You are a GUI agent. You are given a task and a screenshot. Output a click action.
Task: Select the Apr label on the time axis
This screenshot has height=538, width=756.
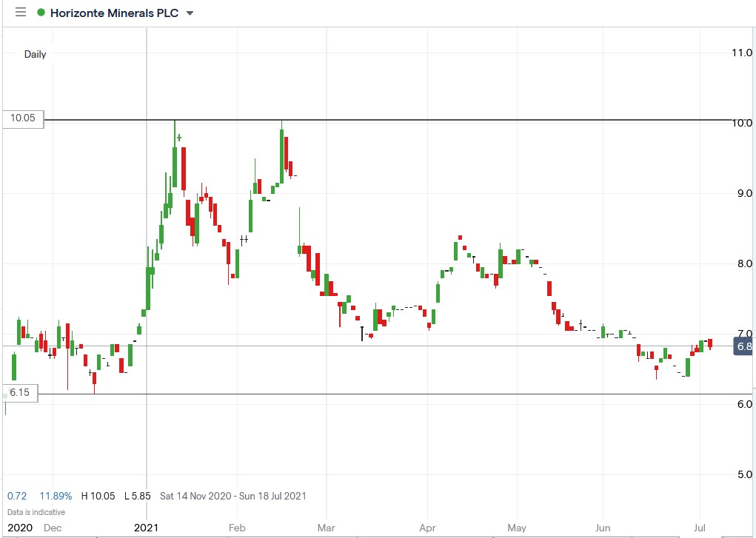coord(428,528)
